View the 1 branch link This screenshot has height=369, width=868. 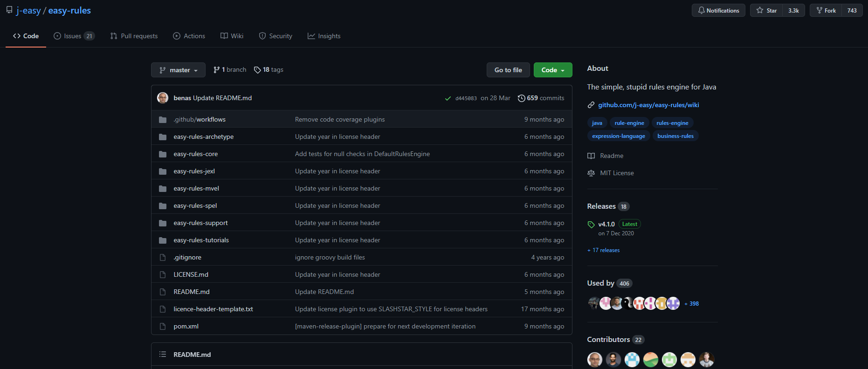click(x=230, y=70)
